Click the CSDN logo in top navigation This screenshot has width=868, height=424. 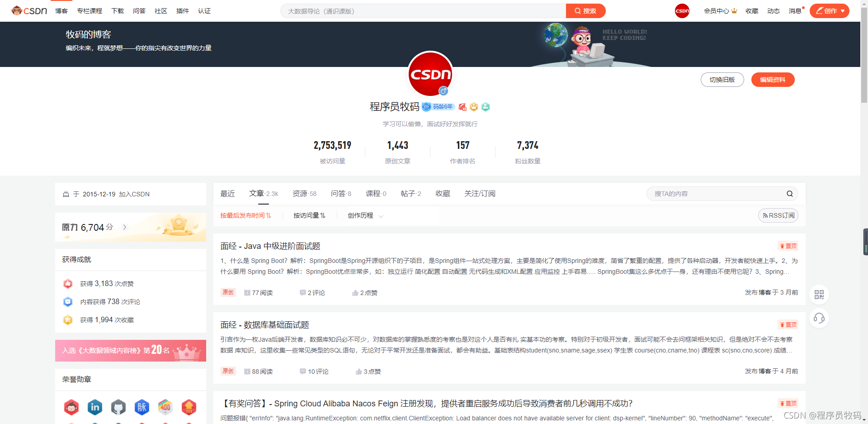click(x=29, y=10)
